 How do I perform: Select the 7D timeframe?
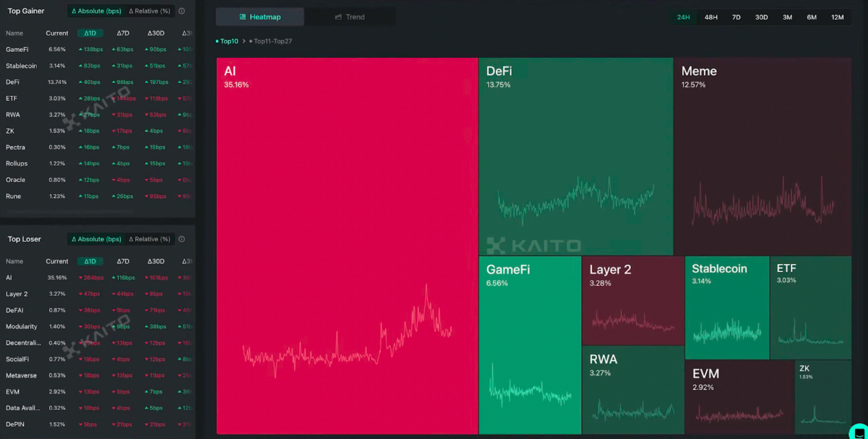(736, 17)
